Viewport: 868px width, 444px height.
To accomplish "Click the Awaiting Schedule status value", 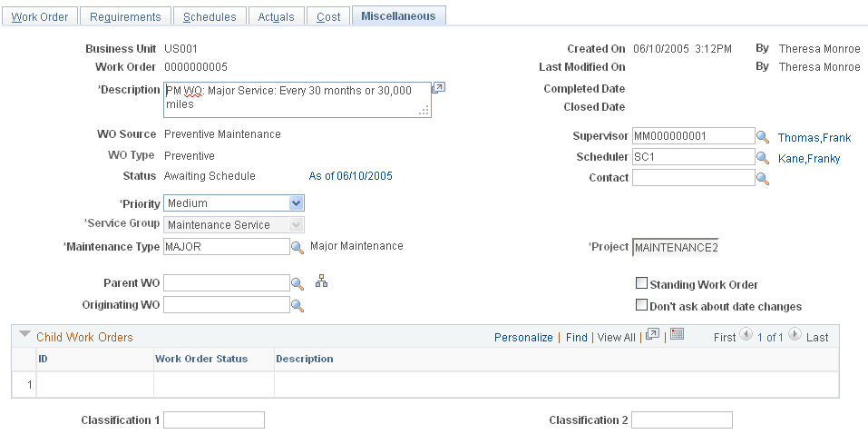I will pos(210,176).
